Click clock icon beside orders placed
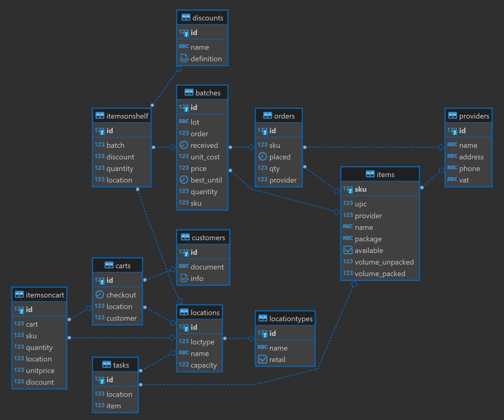The height and width of the screenshot is (420, 504). [x=262, y=156]
